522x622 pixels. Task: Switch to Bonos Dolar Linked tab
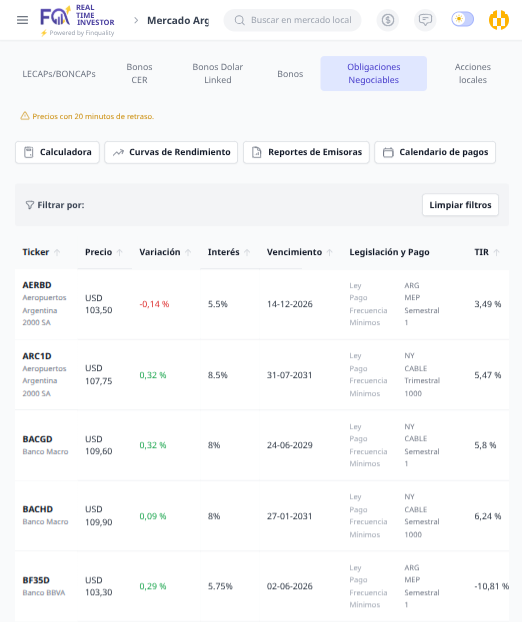pos(217,73)
